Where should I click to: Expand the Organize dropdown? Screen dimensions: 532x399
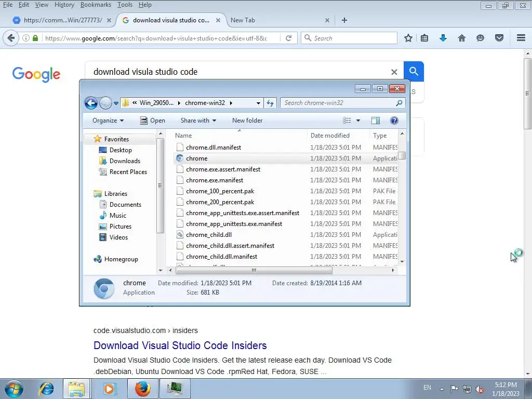click(x=108, y=121)
